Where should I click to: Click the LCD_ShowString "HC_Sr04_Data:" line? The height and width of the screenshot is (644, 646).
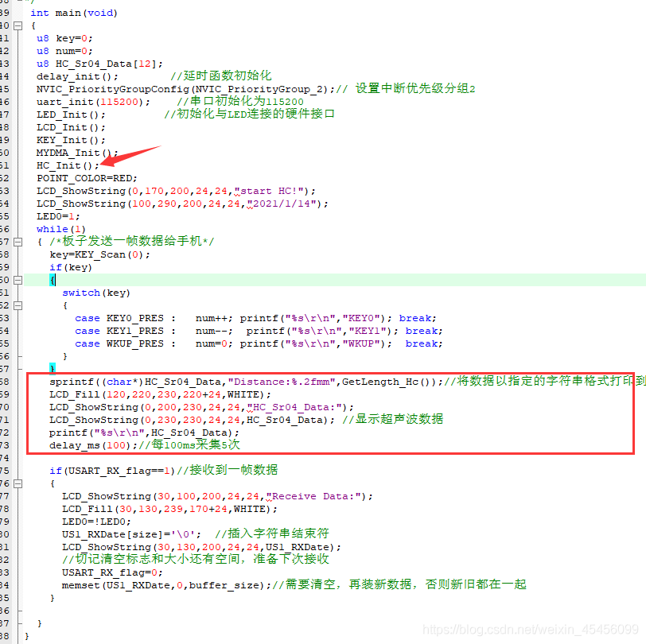tap(201, 408)
